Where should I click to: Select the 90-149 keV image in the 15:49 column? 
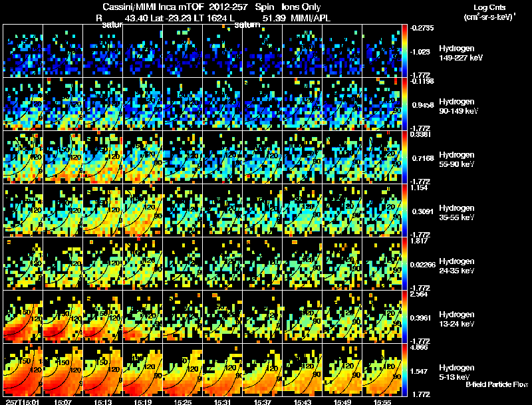click(342, 104)
